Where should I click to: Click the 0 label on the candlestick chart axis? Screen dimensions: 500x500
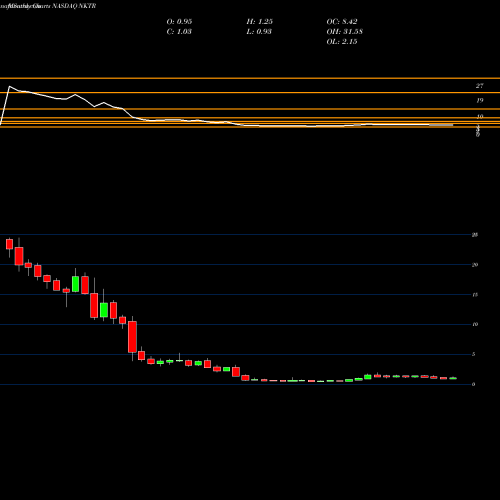click(x=473, y=384)
